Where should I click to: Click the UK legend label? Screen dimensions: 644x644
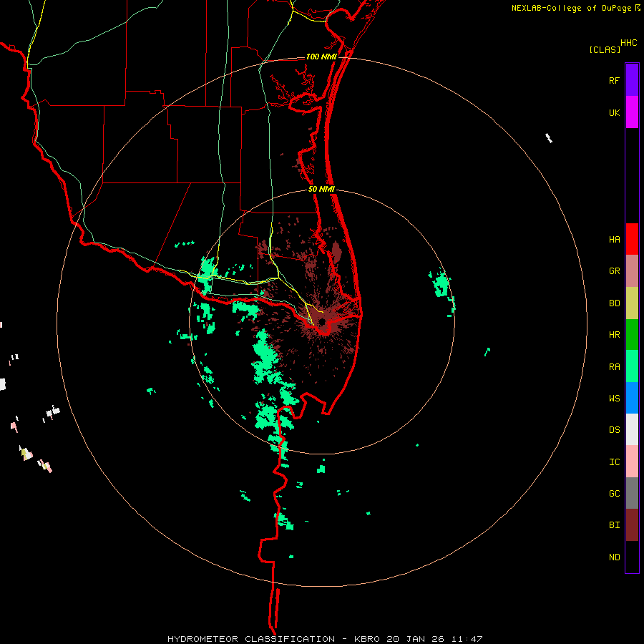click(x=614, y=112)
